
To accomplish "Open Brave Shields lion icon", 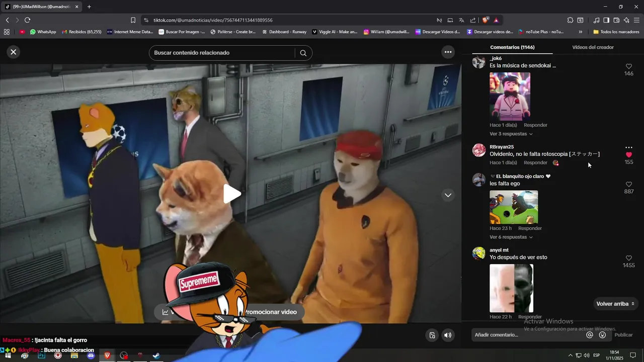I will [x=485, y=20].
